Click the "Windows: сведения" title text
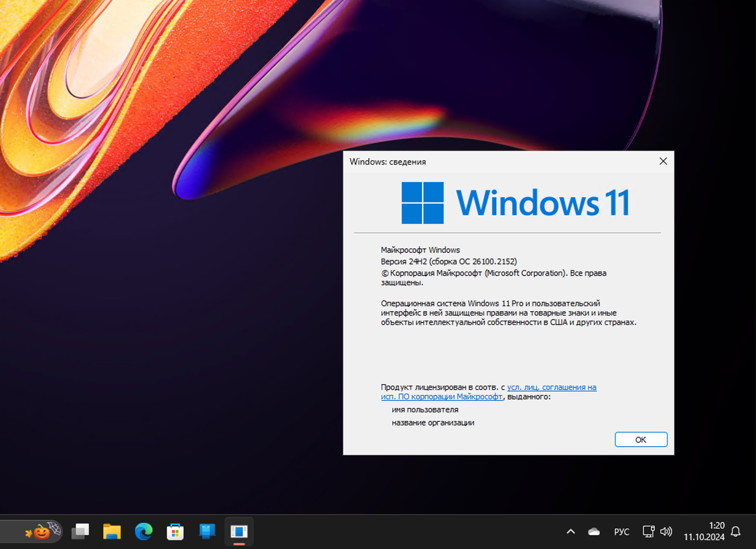 (388, 162)
